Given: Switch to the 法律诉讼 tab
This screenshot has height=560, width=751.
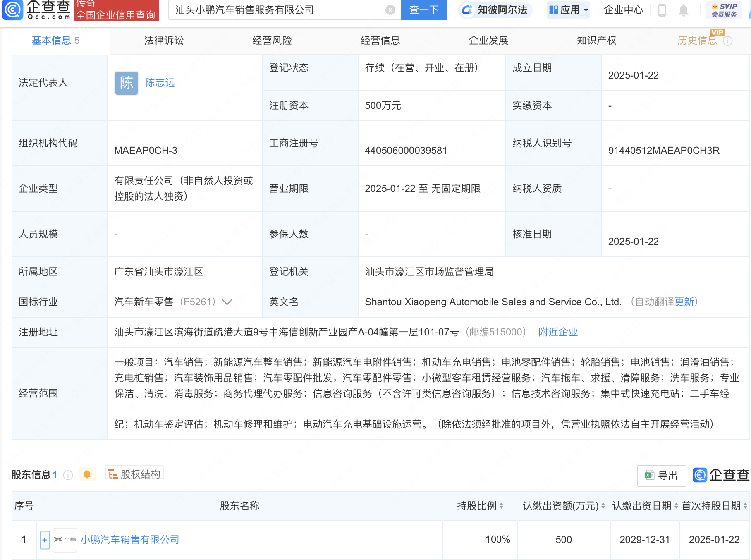Looking at the screenshot, I should pyautogui.click(x=164, y=41).
